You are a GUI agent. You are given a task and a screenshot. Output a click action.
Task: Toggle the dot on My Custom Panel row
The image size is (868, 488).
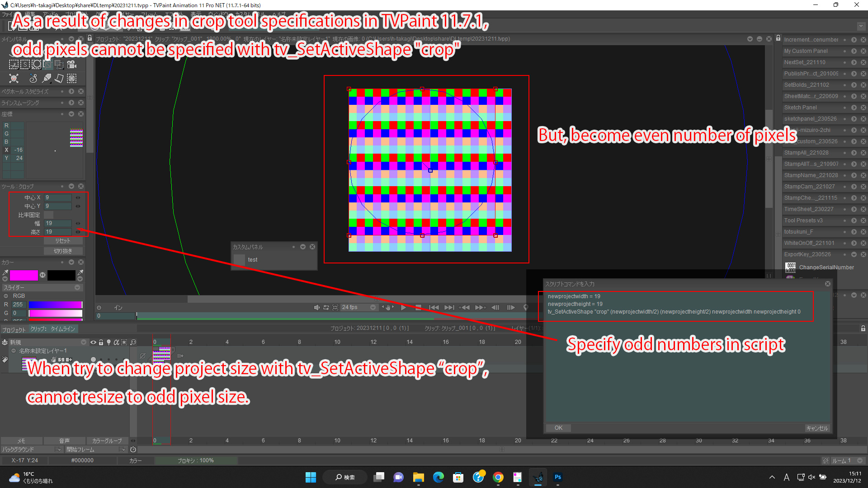pos(844,51)
